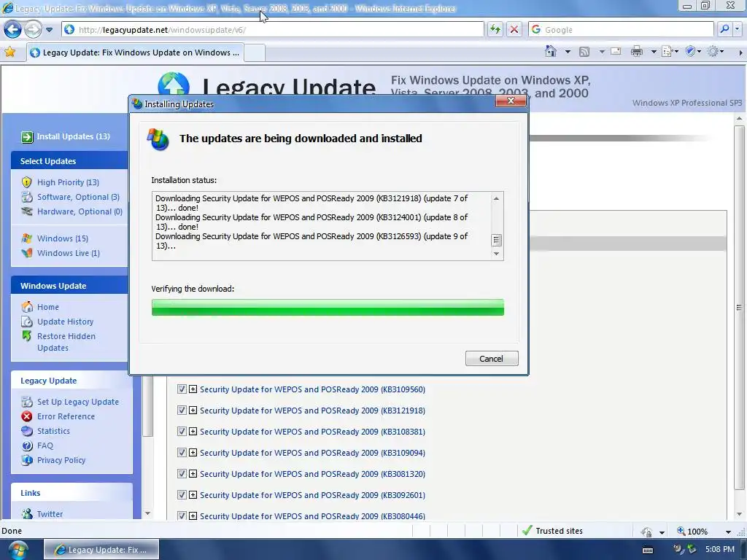
Task: Close the Installing Updates dialog
Action: coord(511,101)
